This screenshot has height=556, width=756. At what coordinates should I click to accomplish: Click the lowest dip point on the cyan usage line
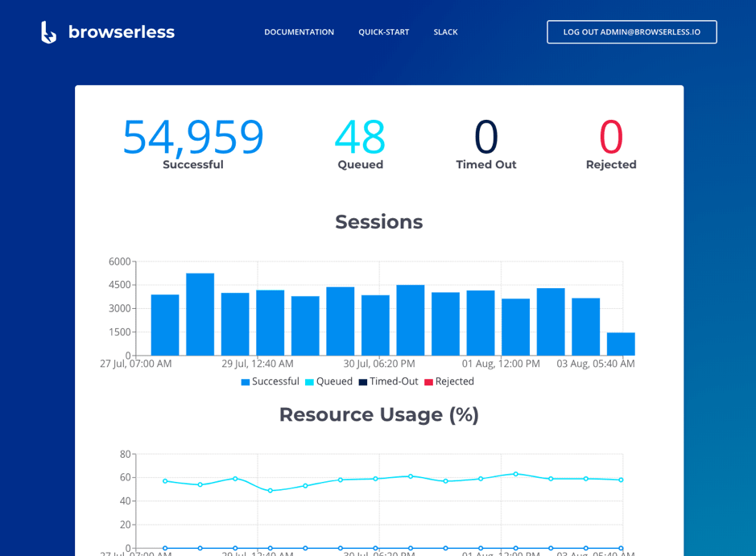point(270,491)
